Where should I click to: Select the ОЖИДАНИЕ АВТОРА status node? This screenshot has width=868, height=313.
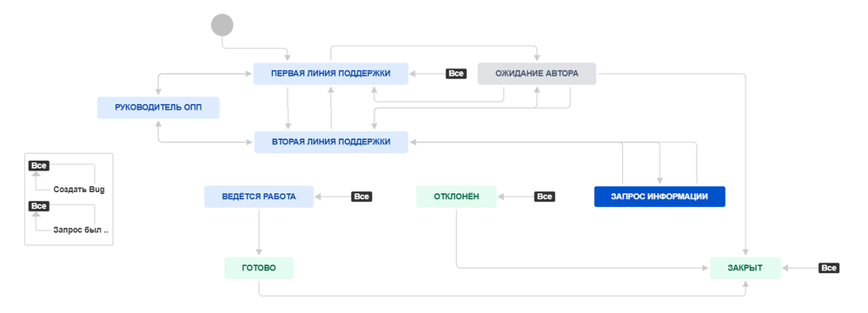(x=537, y=74)
